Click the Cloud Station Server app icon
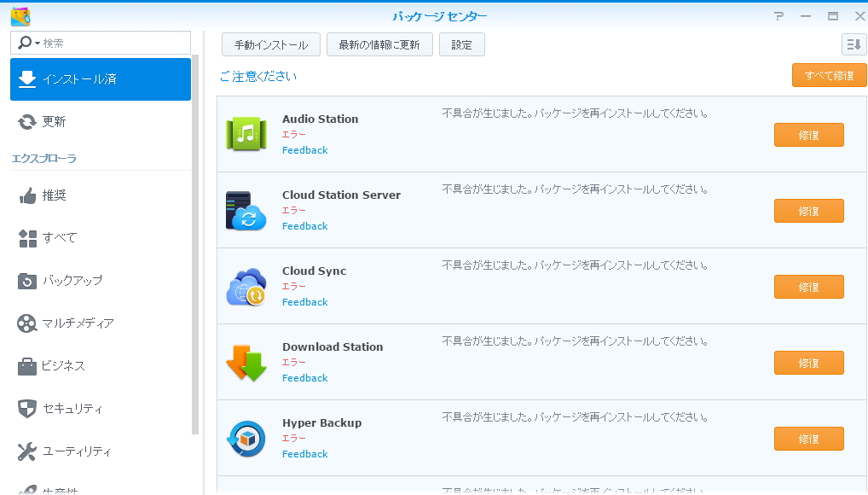Screen dimensions: 868x495 coord(246,210)
